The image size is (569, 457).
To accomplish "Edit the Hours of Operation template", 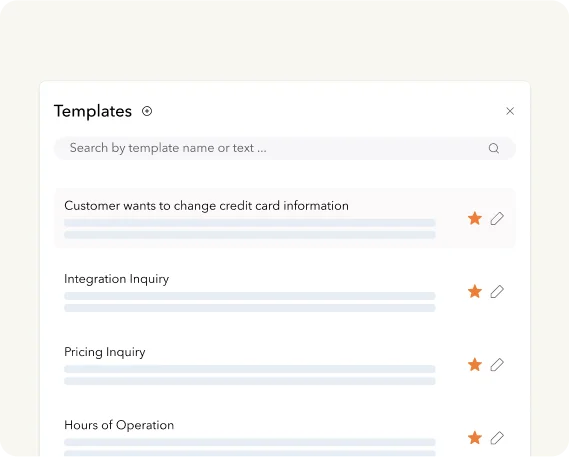I will click(x=497, y=437).
